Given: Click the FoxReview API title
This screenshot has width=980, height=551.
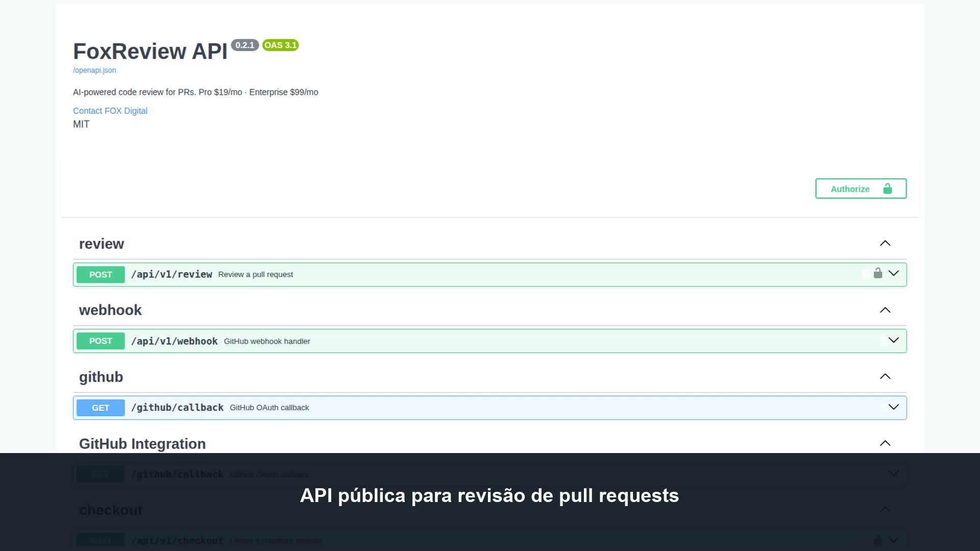Looking at the screenshot, I should pyautogui.click(x=150, y=51).
